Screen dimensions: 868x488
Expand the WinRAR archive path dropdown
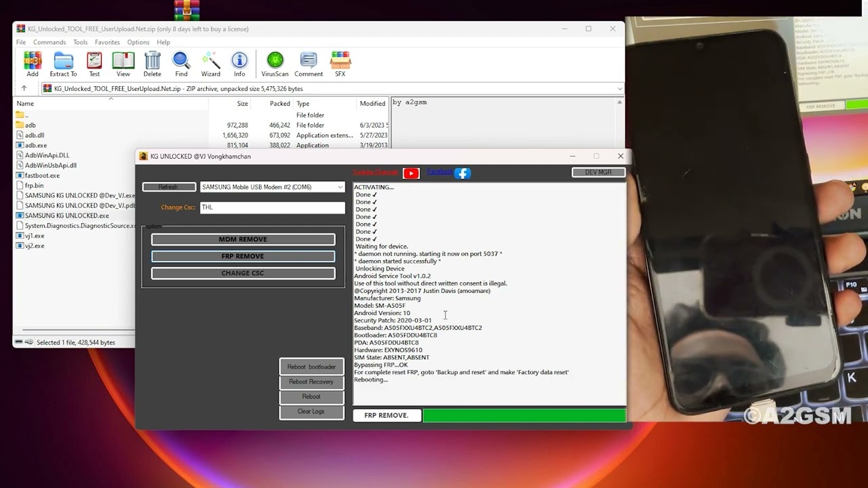[x=619, y=89]
